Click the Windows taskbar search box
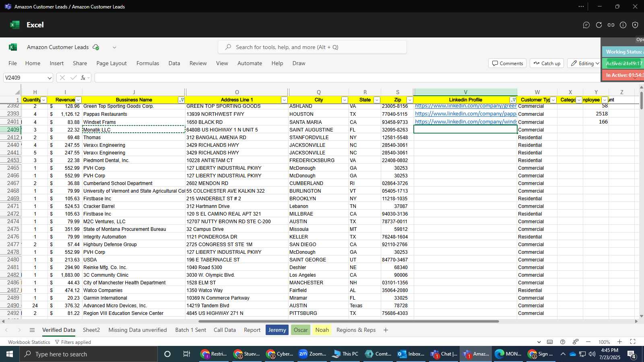The width and height of the screenshot is (644, 362). 89,354
